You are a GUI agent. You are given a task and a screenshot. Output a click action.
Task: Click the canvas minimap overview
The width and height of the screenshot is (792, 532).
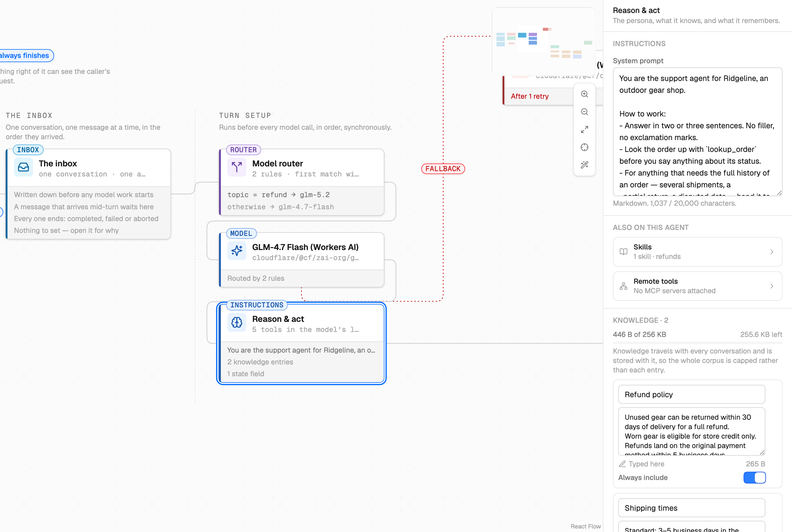click(x=544, y=41)
